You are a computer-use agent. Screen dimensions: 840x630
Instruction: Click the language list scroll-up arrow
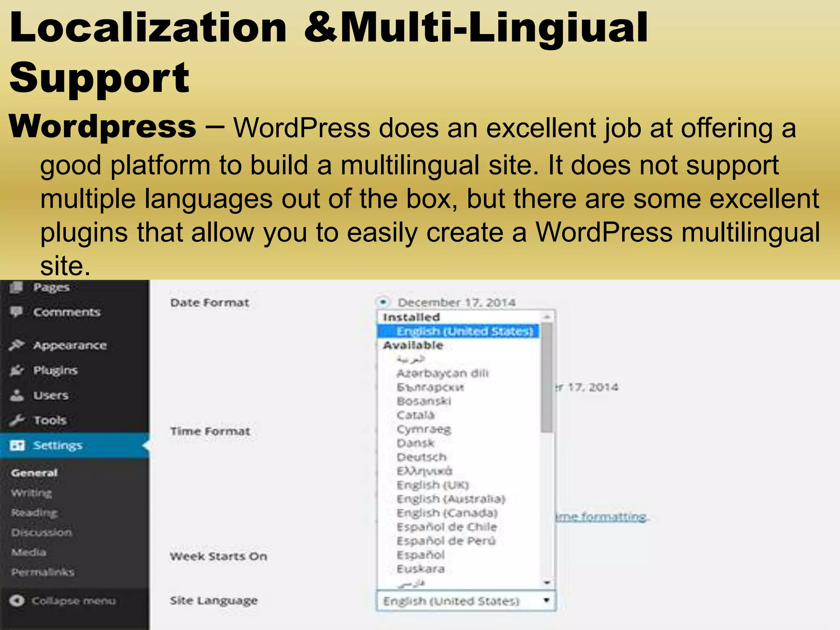click(x=547, y=317)
